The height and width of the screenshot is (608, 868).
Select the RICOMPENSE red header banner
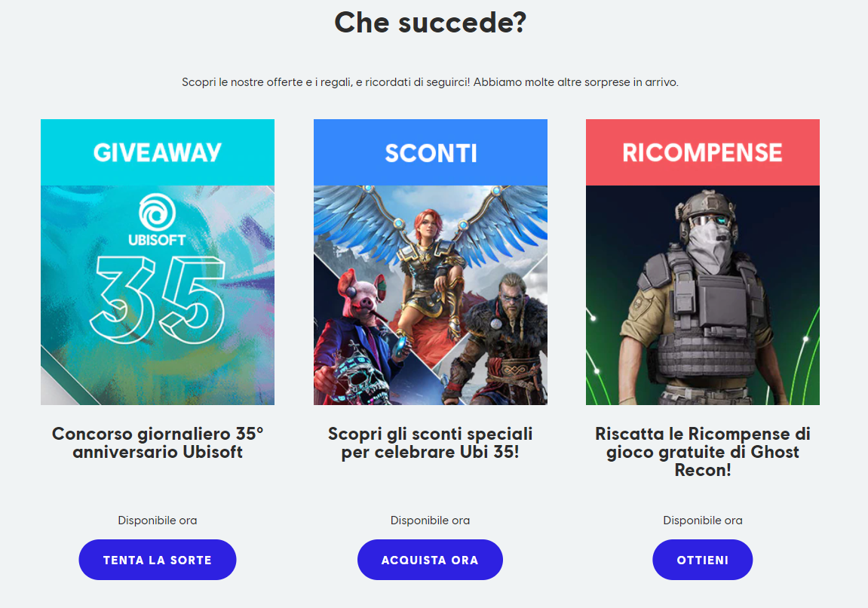point(703,152)
